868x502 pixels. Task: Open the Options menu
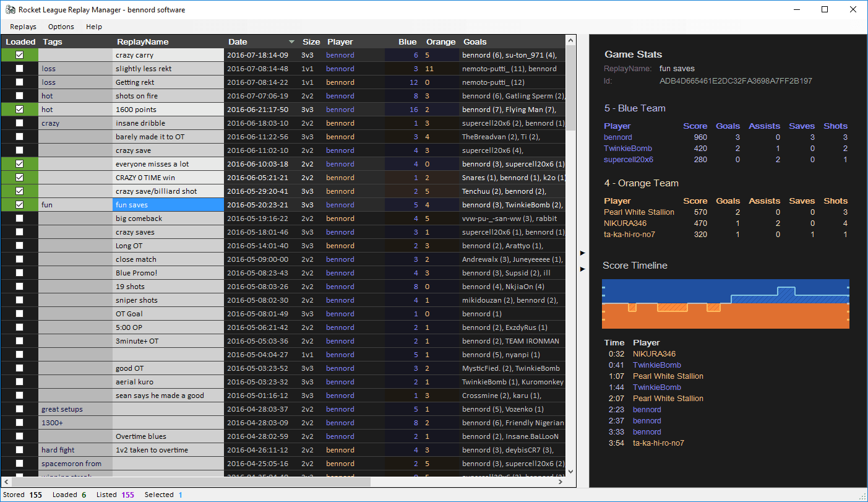[61, 27]
